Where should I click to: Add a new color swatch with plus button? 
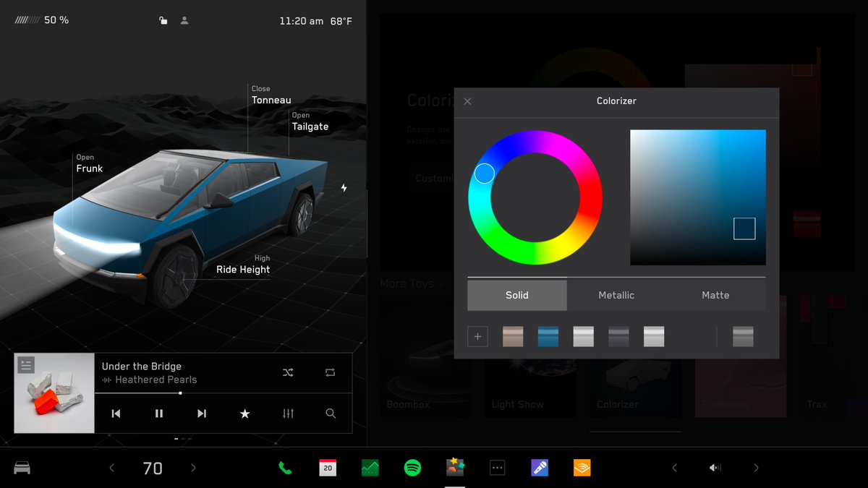(477, 336)
